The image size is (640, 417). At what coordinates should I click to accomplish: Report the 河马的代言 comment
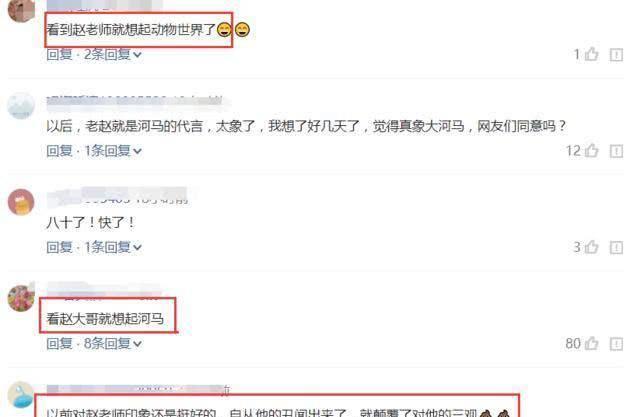(x=616, y=151)
